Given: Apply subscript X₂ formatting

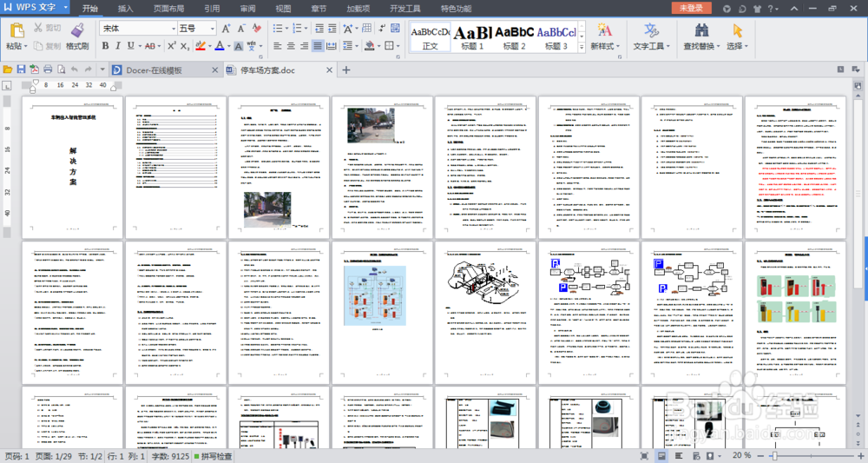Looking at the screenshot, I should coord(185,46).
